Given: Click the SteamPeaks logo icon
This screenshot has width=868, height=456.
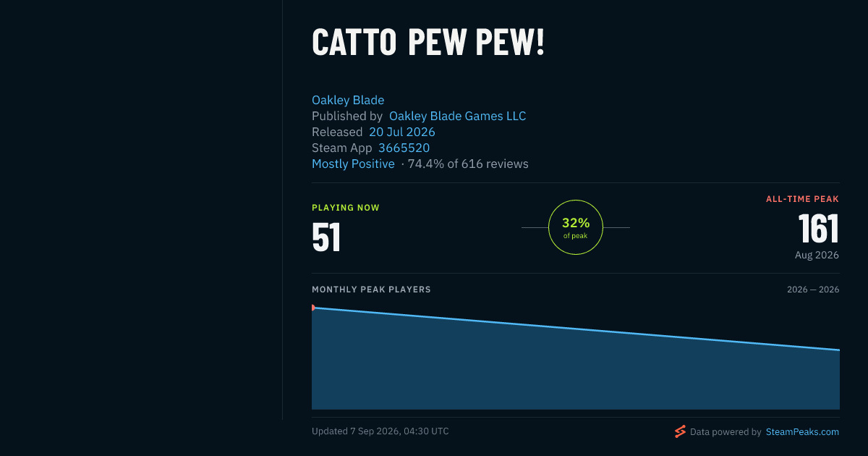Looking at the screenshot, I should point(680,431).
